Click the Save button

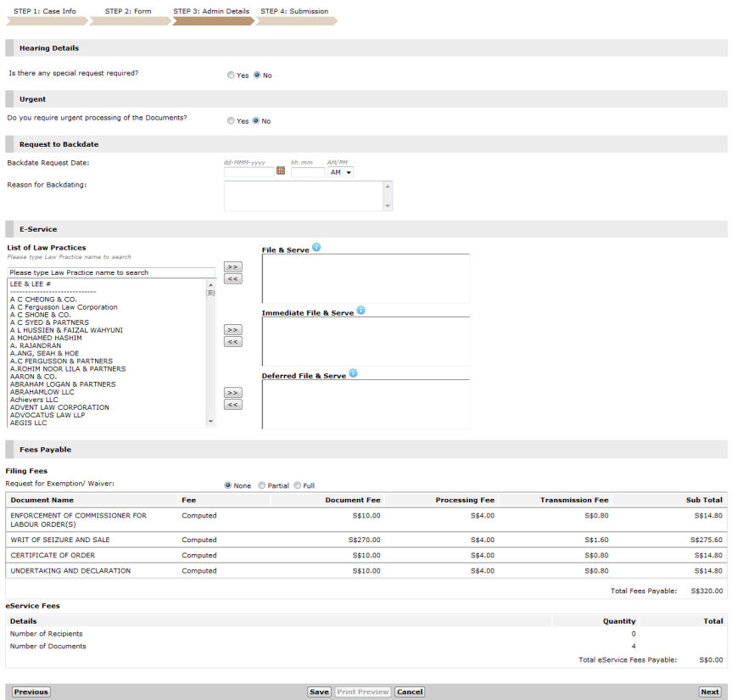click(319, 692)
